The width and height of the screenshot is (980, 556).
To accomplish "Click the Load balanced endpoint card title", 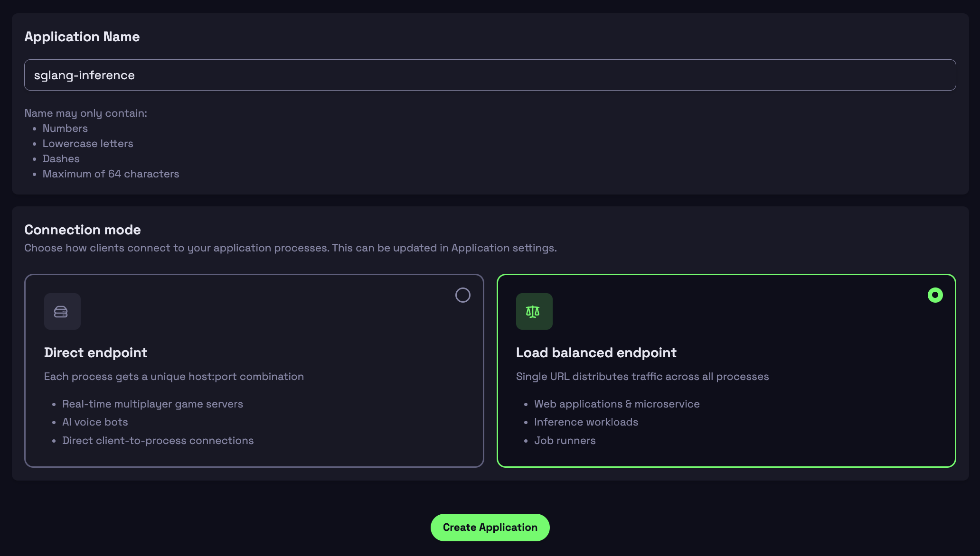I will pyautogui.click(x=596, y=352).
